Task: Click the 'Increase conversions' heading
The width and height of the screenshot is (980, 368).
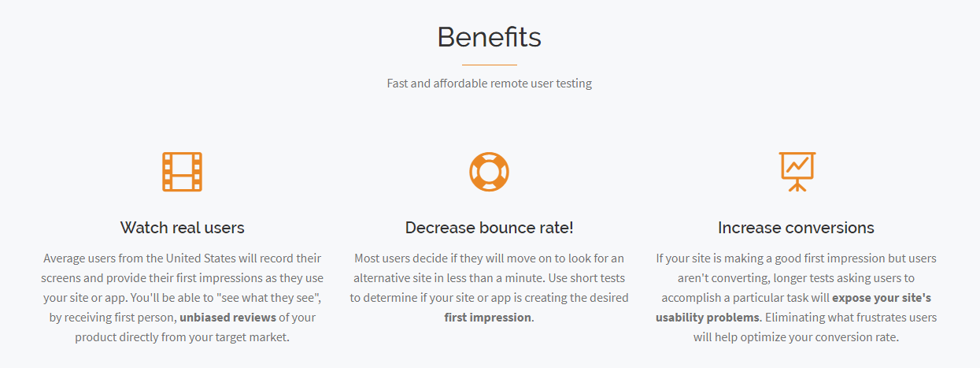Action: [796, 228]
